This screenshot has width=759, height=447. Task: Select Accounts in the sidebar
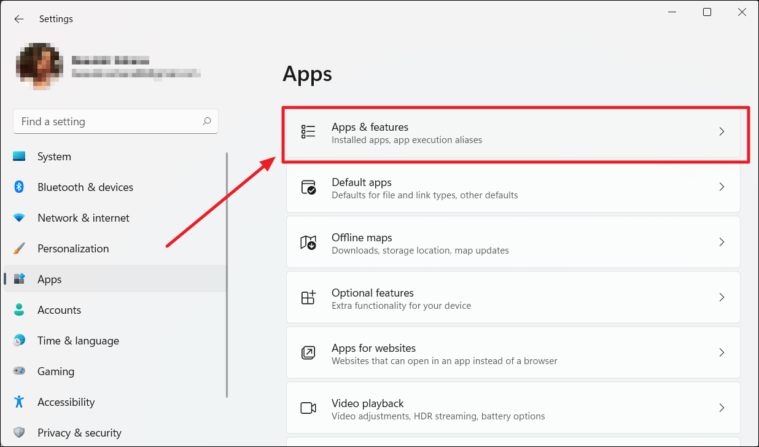[59, 310]
